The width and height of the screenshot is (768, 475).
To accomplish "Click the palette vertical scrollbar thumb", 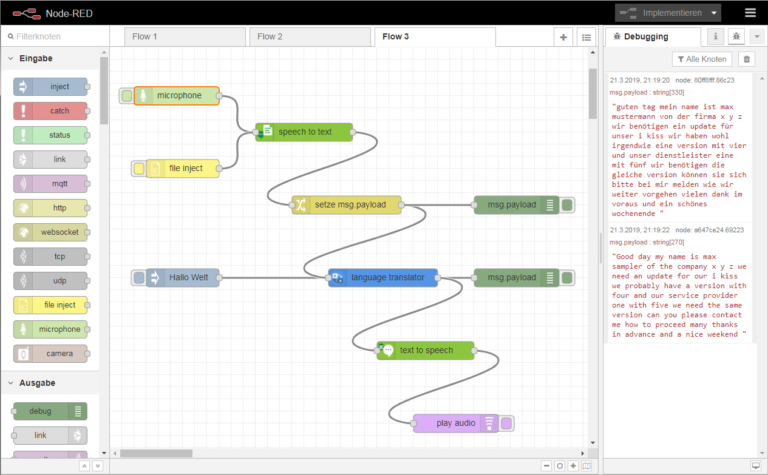I will point(104,91).
